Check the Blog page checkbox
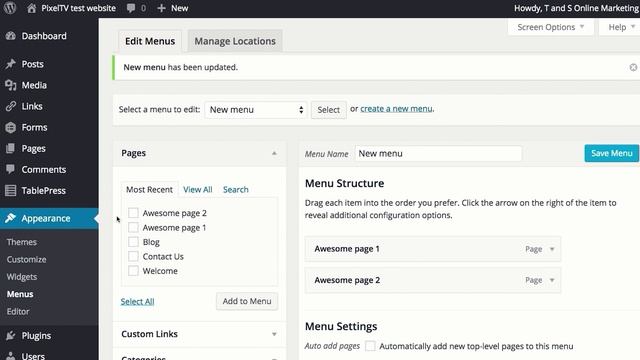This screenshot has height=360, width=640. [133, 242]
